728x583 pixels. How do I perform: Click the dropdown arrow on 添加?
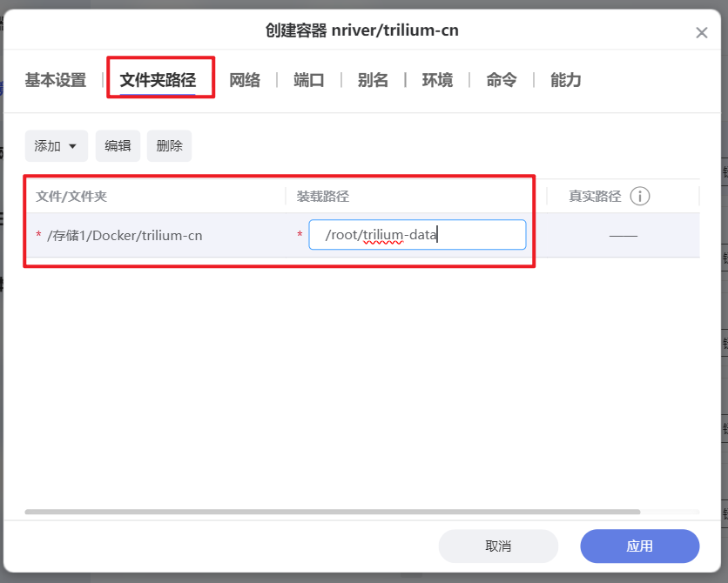(71, 145)
